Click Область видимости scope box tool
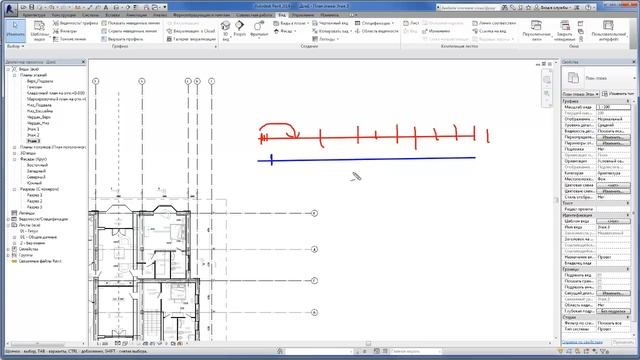 (376, 31)
